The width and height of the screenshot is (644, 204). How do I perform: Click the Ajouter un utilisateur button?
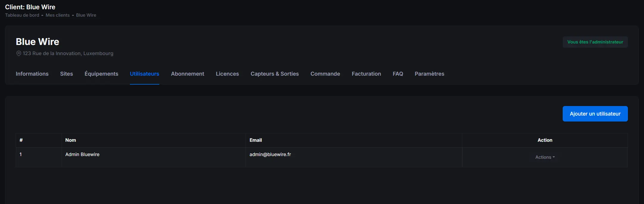595,114
